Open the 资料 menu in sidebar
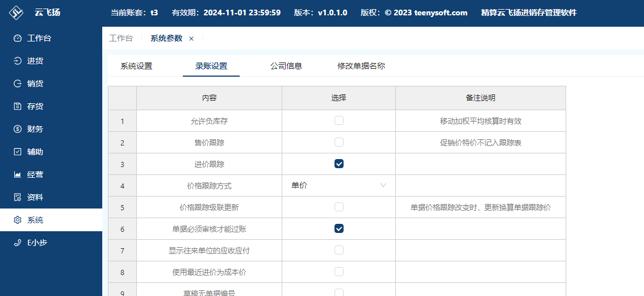 coord(51,197)
